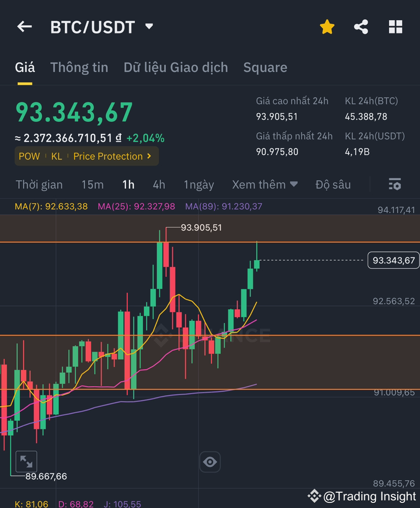
Task: Tap the current price label 93.343,67
Action: pos(393,260)
